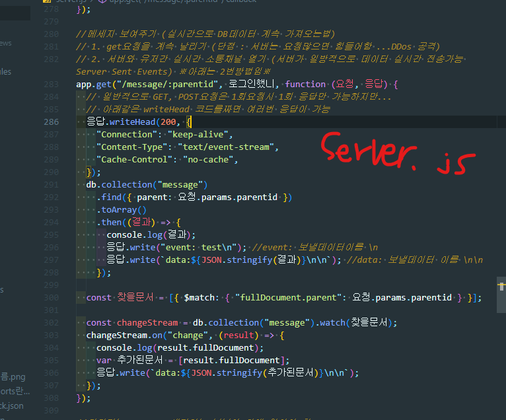Click line number 283 in the gutter

pos(52,84)
